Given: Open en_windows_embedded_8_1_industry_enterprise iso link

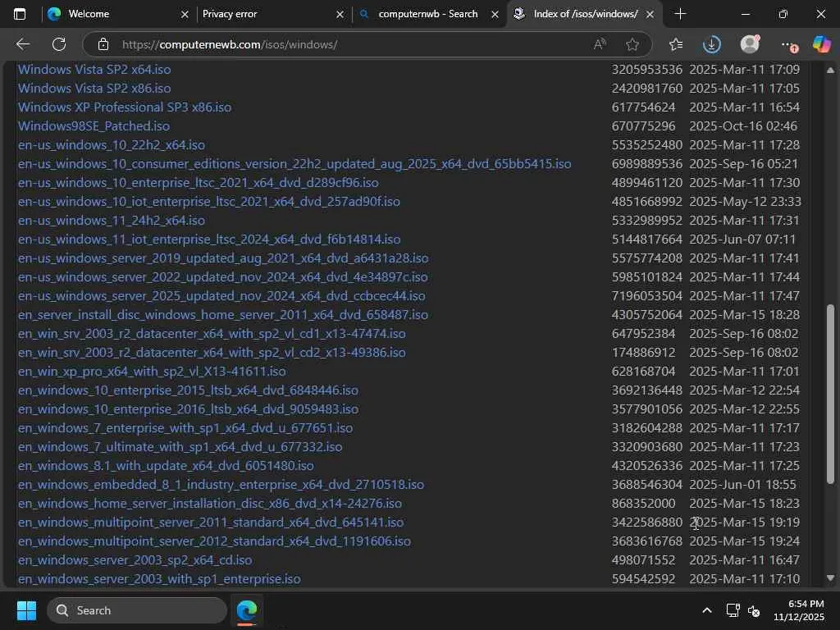Looking at the screenshot, I should pos(221,484).
